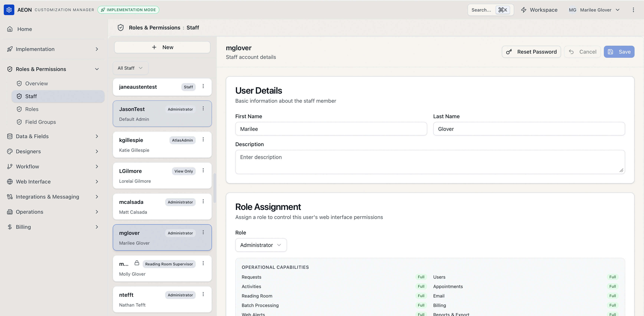
Task: Open janeaustentest row options menu
Action: (x=203, y=86)
